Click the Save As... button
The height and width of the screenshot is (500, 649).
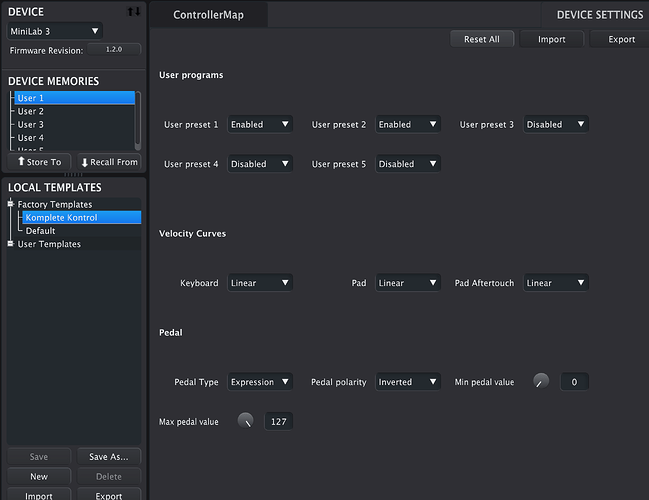(109, 457)
